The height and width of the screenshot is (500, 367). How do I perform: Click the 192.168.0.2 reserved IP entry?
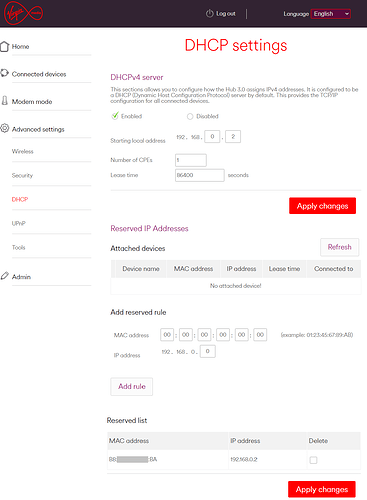click(244, 459)
